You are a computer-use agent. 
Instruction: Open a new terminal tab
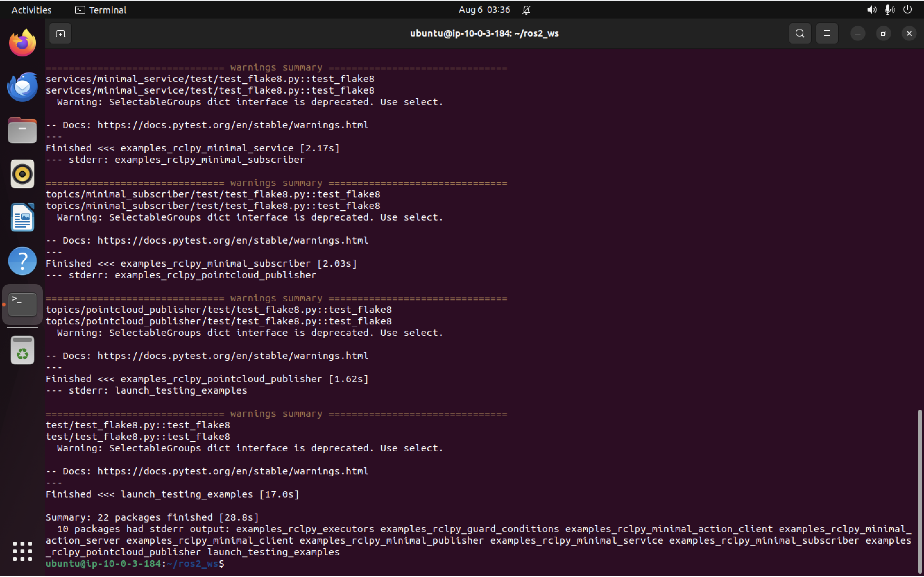coord(60,34)
